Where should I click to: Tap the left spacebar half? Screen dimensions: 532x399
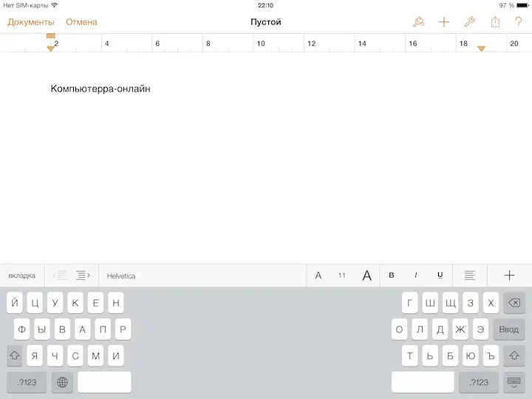(104, 382)
